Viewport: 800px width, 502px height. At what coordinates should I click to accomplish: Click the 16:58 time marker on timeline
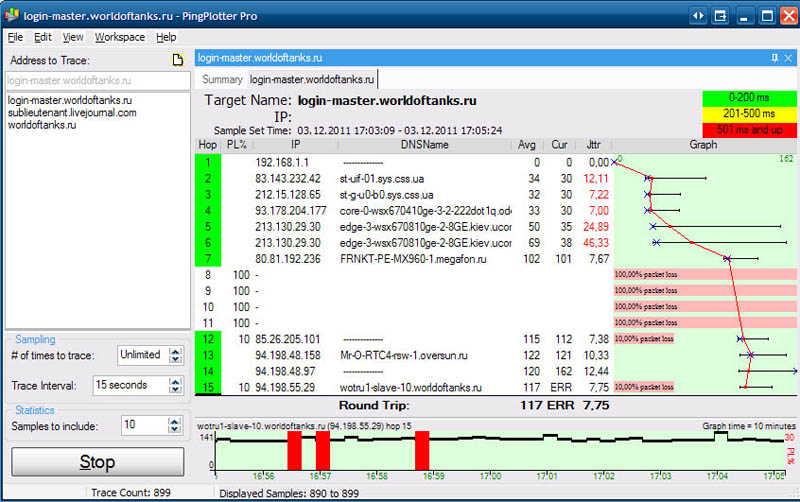point(377,476)
